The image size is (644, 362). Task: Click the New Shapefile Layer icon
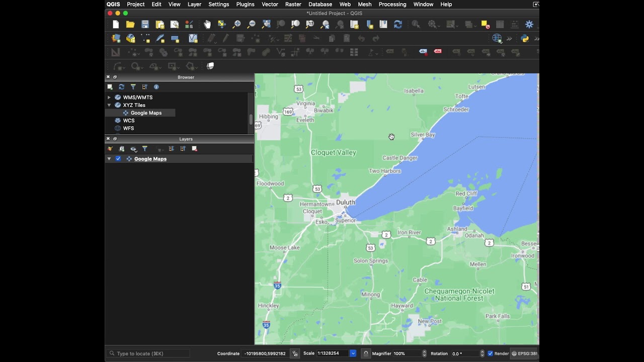145,38
